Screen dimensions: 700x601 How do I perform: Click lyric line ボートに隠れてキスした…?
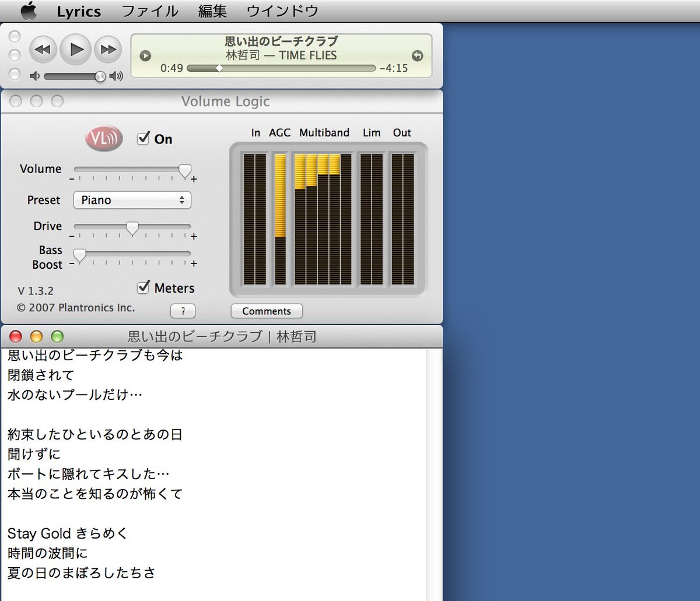point(89,474)
